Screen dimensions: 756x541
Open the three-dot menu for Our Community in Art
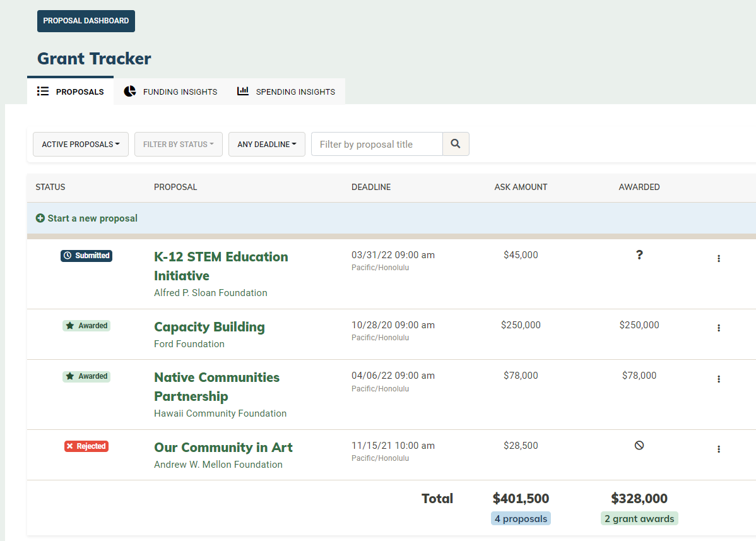[719, 449]
